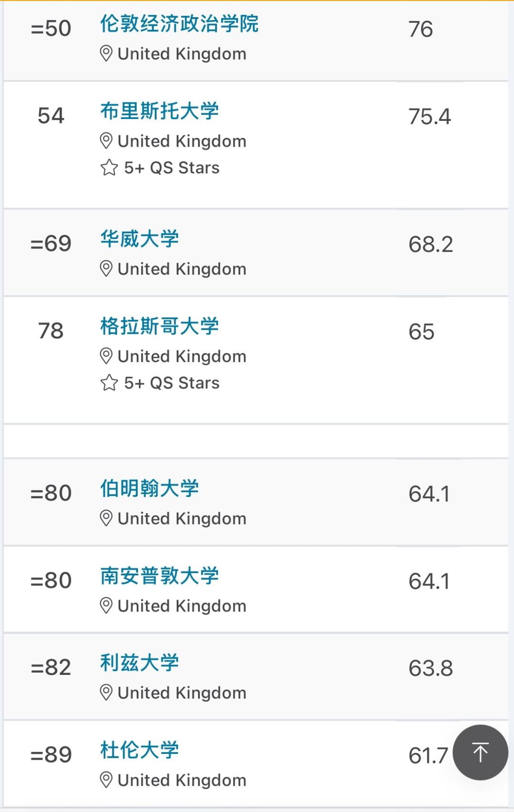
Task: Open the 利兹大学 link
Action: [139, 663]
